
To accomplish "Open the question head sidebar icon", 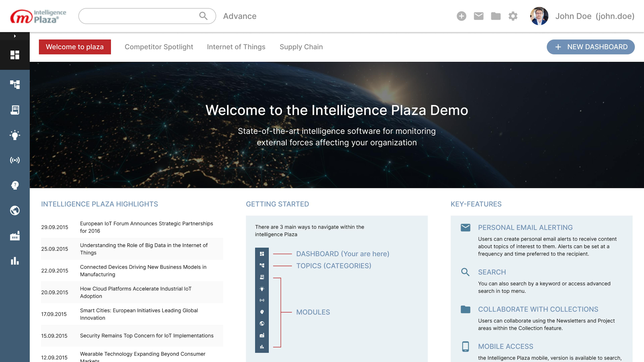I will pos(15,185).
